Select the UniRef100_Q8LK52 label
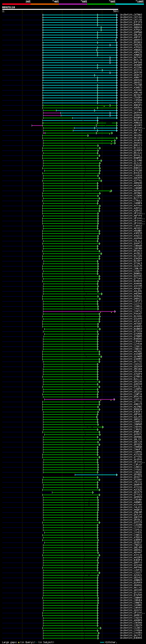Screen dimensions: 146x644 pyautogui.click(x=131, y=35)
